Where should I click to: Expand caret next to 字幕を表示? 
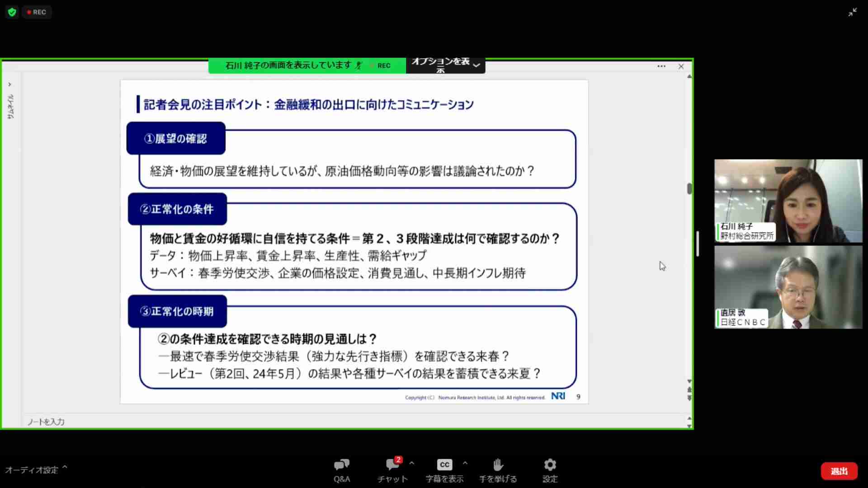[x=465, y=463]
